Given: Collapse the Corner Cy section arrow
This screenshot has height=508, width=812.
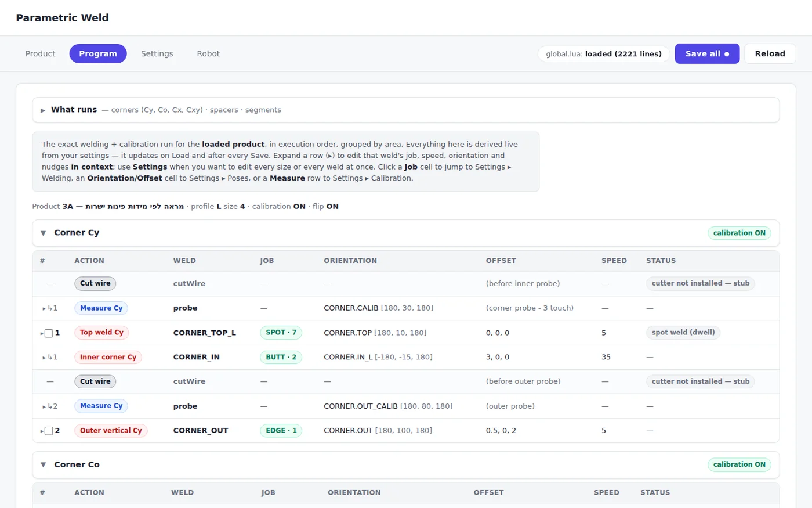Looking at the screenshot, I should (x=43, y=233).
